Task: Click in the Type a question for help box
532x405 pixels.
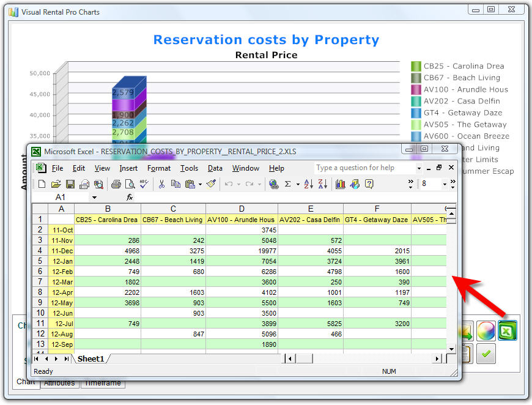Action: [x=364, y=168]
